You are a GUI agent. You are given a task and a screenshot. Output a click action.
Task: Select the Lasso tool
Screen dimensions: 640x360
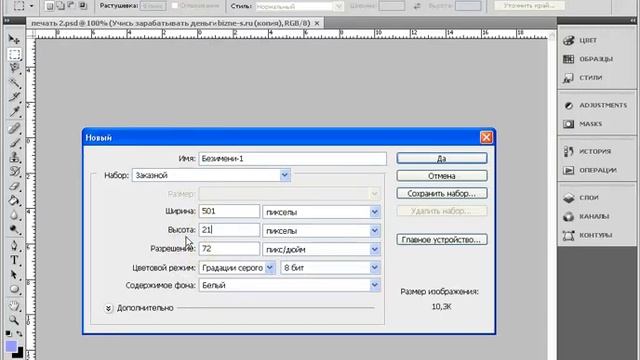(14, 68)
